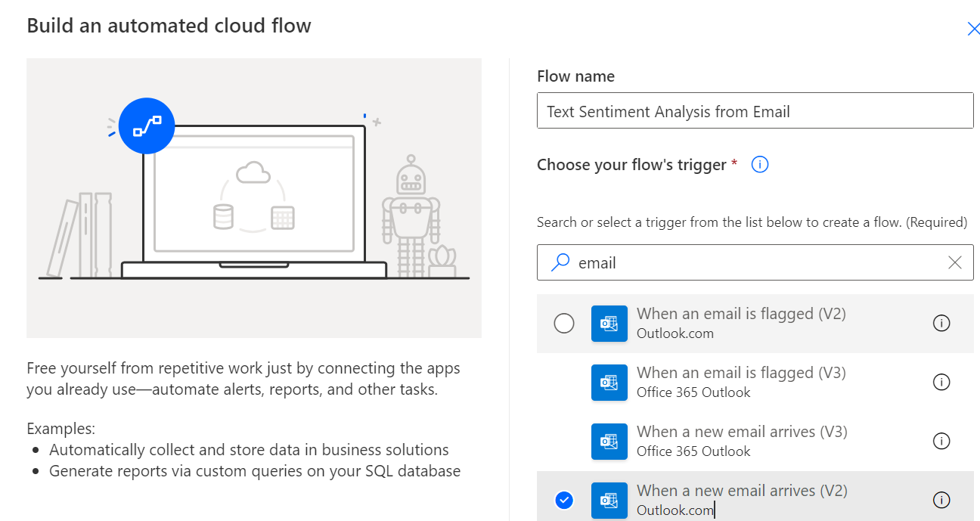Screen dimensions: 980x521
Task: Show info for When an email is flagged (V3)
Action: [x=941, y=383]
